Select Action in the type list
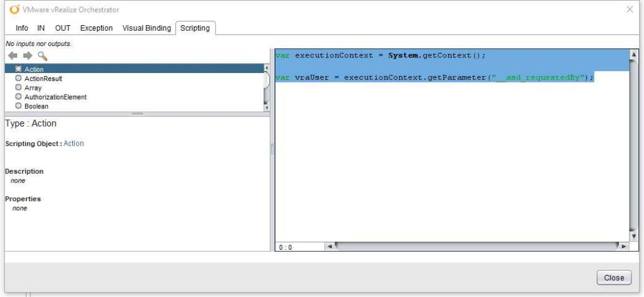This screenshot has width=644, height=297. [x=134, y=69]
